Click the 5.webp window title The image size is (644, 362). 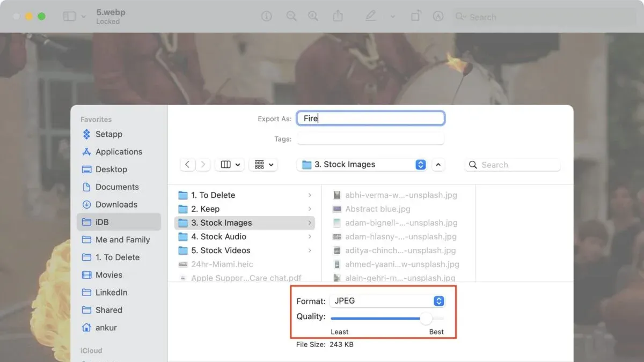(111, 12)
